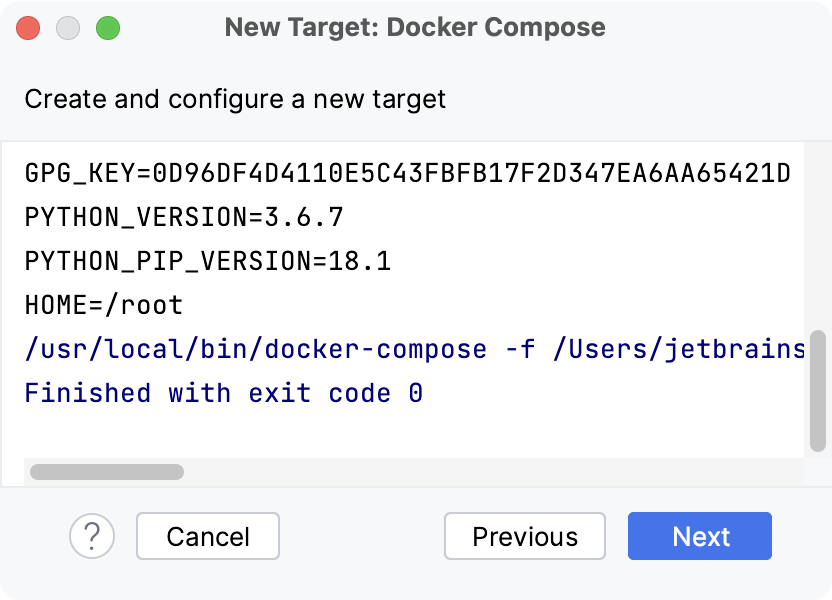This screenshot has width=832, height=600.
Task: Click Previous to return to prior step
Action: coord(524,536)
